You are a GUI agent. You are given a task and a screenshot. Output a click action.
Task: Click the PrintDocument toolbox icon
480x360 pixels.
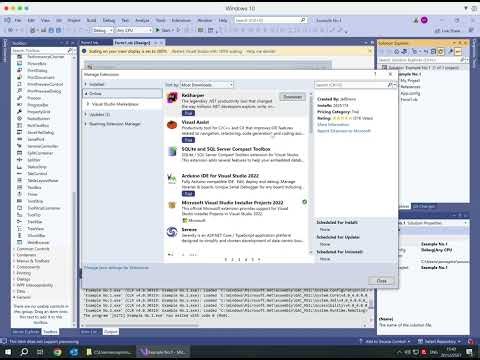[20, 77]
